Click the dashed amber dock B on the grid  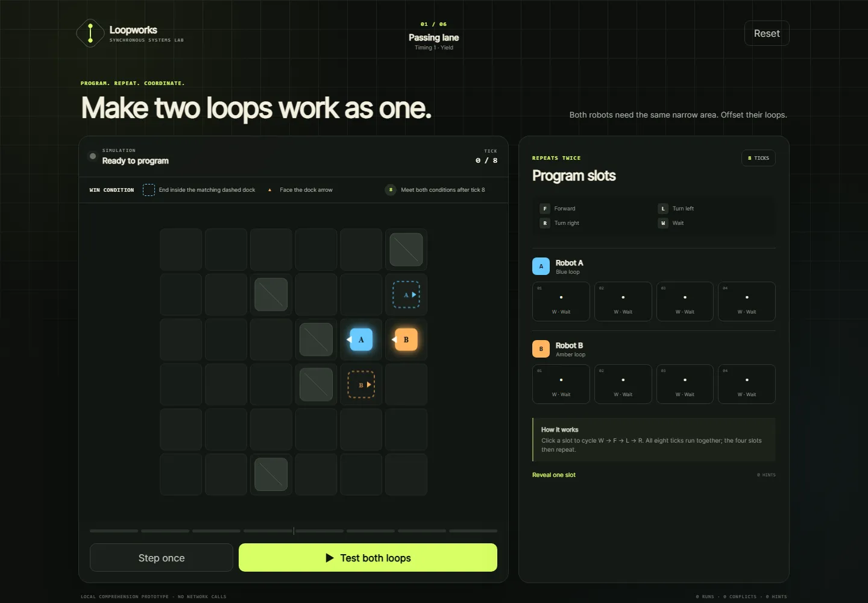(x=361, y=385)
